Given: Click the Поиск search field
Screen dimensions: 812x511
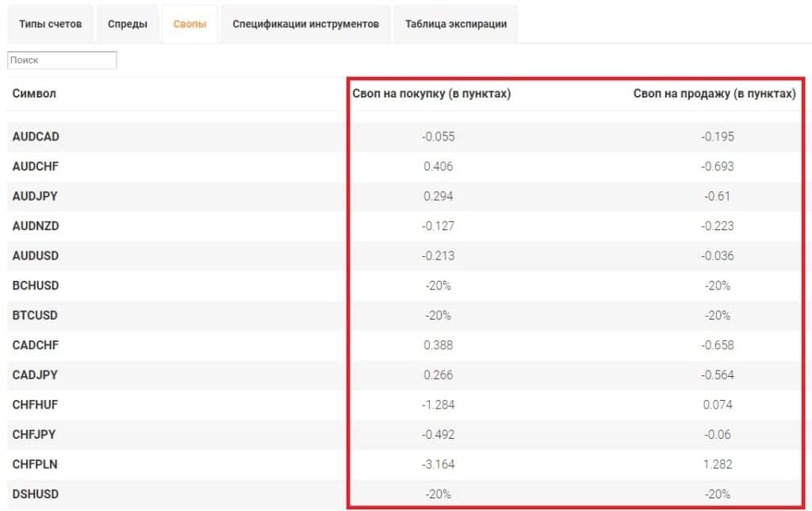Looking at the screenshot, I should pos(62,60).
